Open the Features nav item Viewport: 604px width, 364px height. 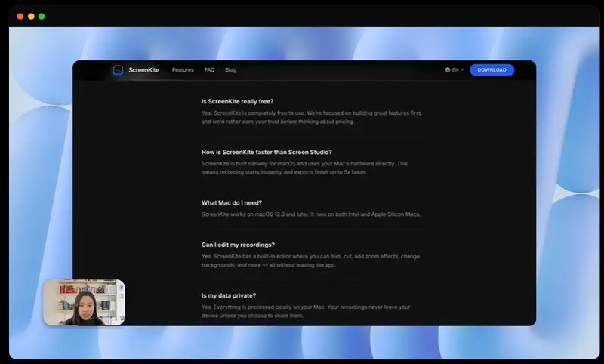pyautogui.click(x=183, y=70)
